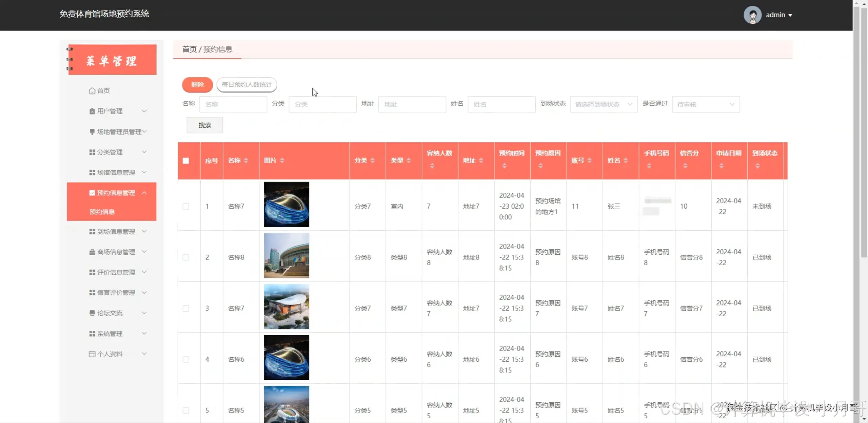Click the 场地管理员管理 menu icon
This screenshot has width=868, height=423.
coord(92,132)
